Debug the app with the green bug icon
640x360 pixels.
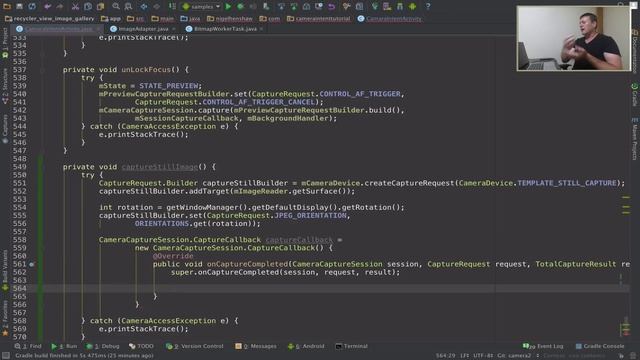(240, 7)
